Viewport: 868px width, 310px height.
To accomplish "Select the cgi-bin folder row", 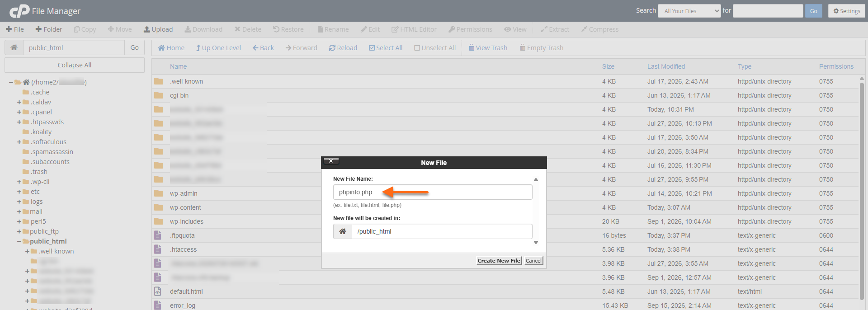I will [x=505, y=95].
